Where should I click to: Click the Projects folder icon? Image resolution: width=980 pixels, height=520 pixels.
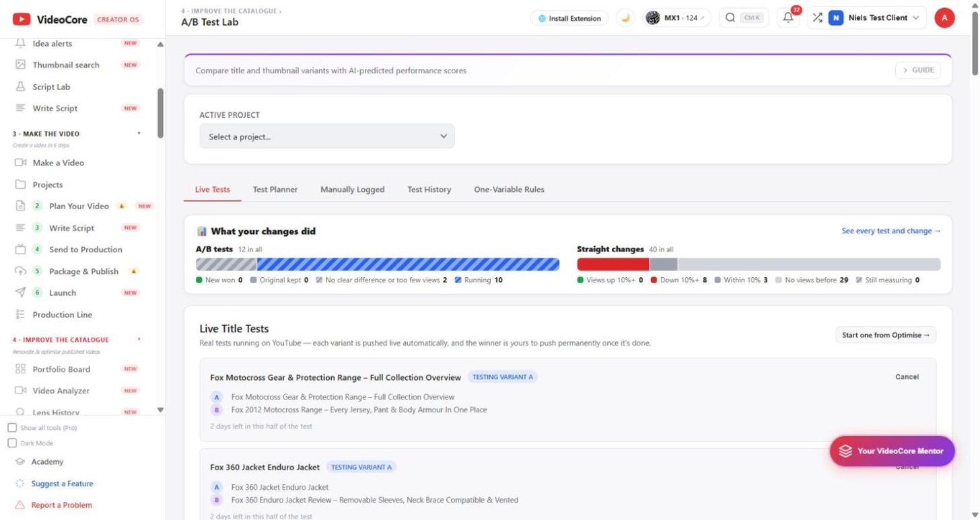[20, 184]
